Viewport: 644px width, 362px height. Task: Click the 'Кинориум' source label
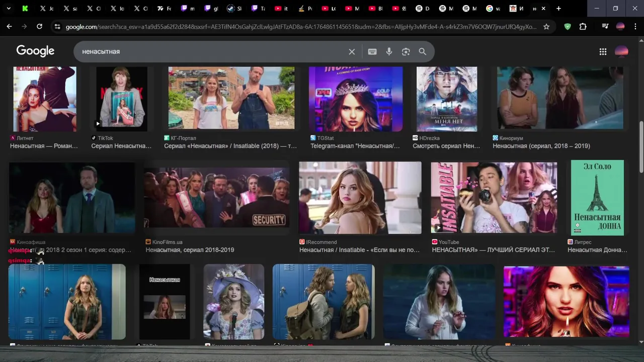(511, 138)
